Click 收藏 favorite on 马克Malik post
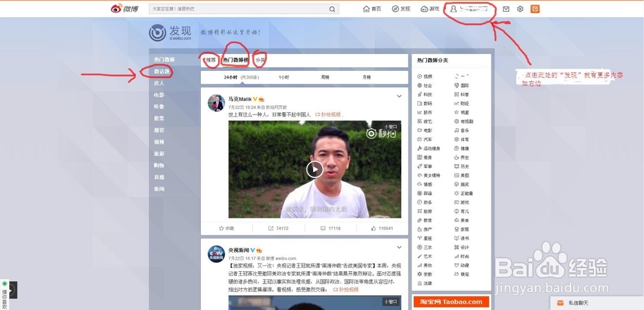The width and height of the screenshot is (644, 310). coord(227,228)
